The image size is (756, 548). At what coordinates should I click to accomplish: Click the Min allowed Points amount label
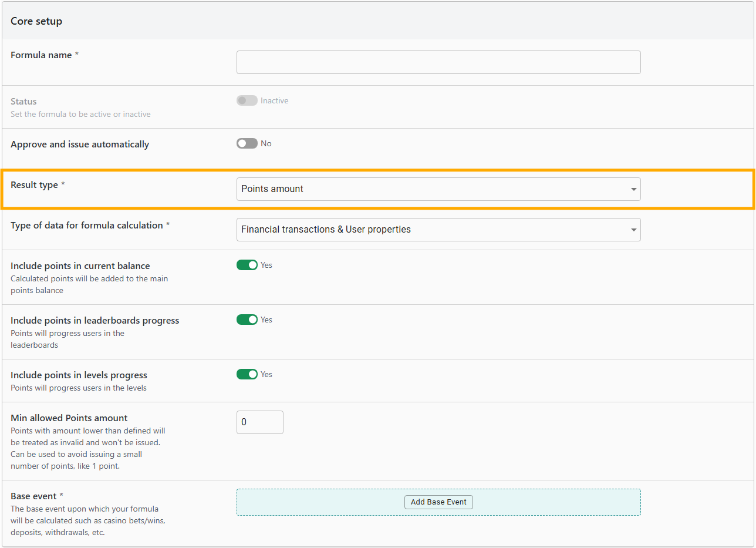(69, 418)
